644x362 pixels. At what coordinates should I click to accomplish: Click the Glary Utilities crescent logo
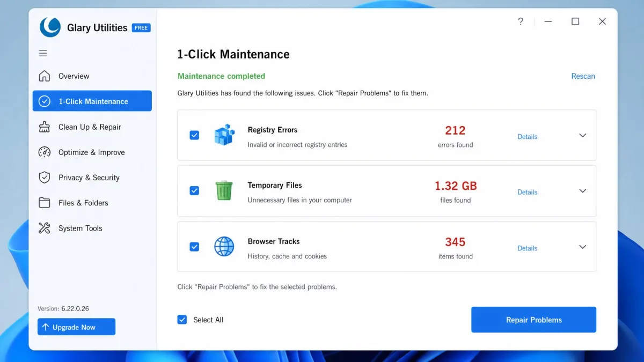click(50, 27)
